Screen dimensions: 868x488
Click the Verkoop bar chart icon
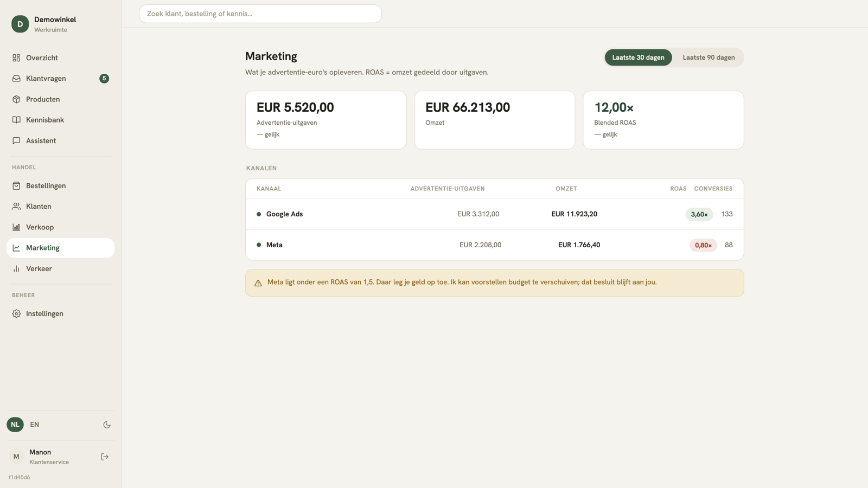(16, 227)
